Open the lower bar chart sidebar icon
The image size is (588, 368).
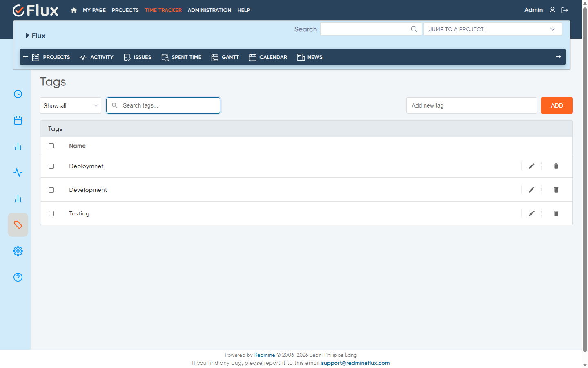pos(18,199)
